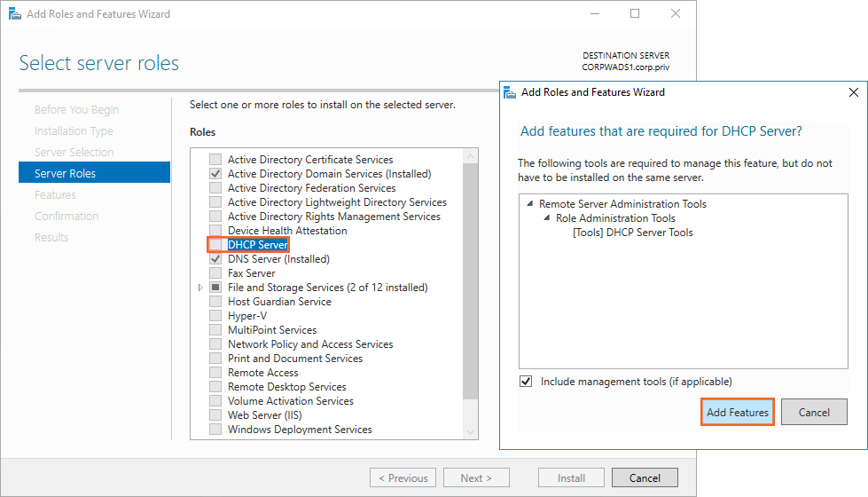Tick the DHCP Server role checkbox
868x497 pixels.
(215, 245)
